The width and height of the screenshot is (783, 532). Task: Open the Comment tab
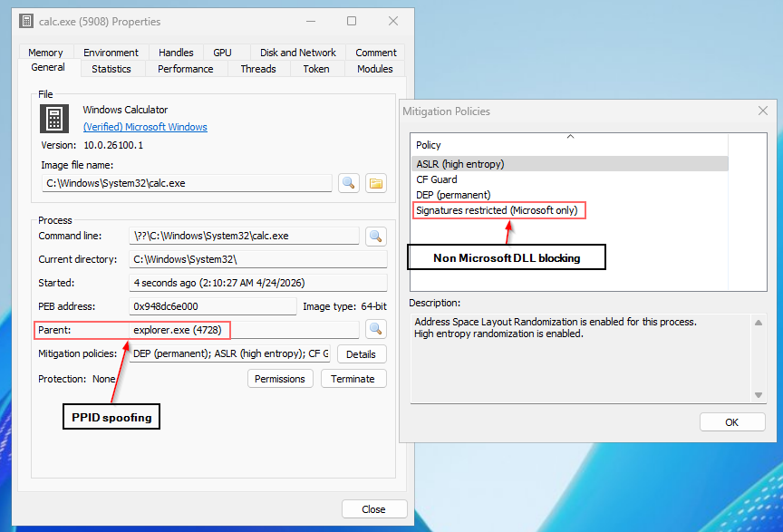point(375,53)
